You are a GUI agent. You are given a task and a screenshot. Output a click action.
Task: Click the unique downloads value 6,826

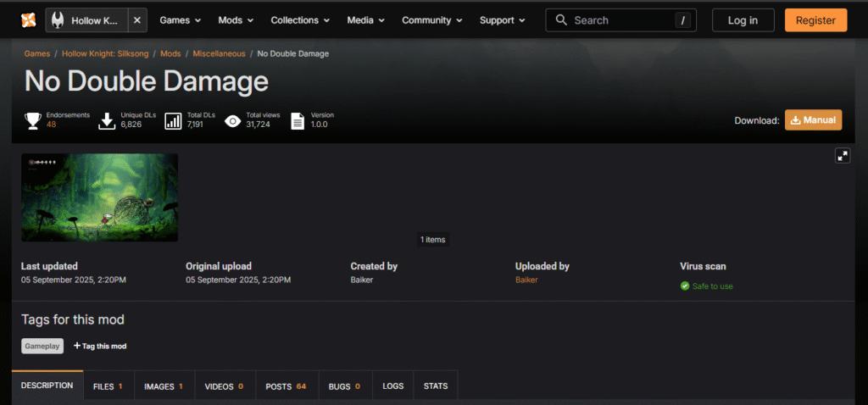[x=131, y=125]
